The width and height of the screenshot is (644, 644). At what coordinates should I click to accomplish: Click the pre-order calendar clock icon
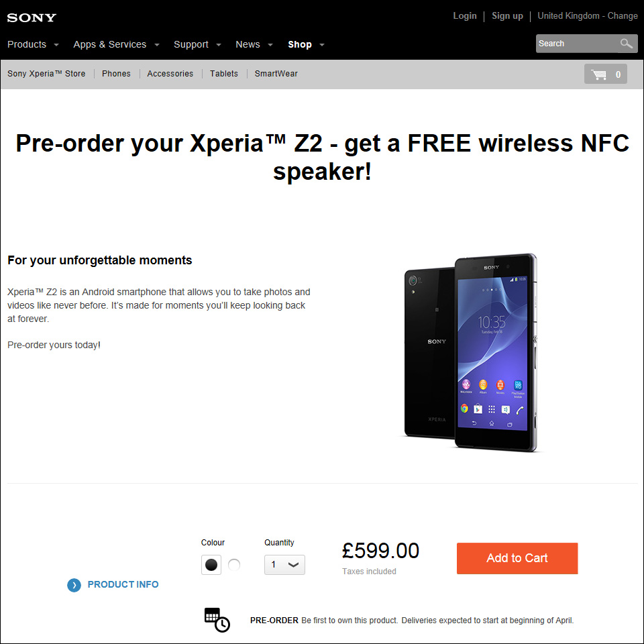(x=217, y=619)
